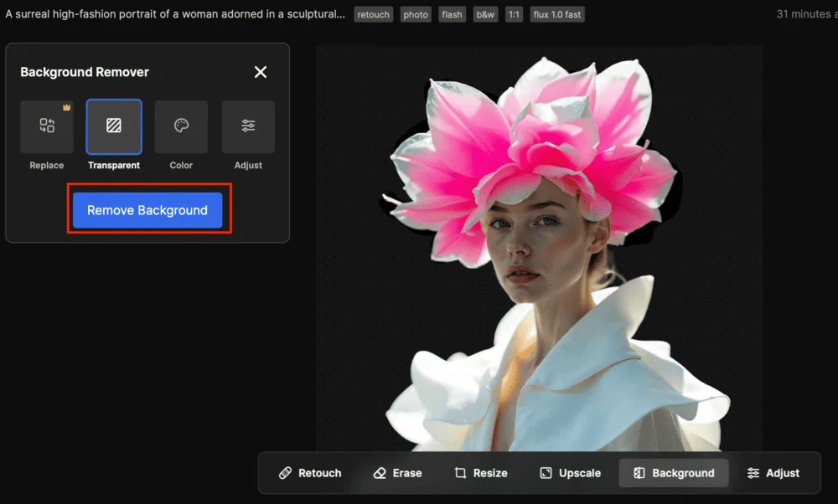Open the Adjust sliders option in panel
The height and width of the screenshot is (504, 838).
pyautogui.click(x=248, y=126)
